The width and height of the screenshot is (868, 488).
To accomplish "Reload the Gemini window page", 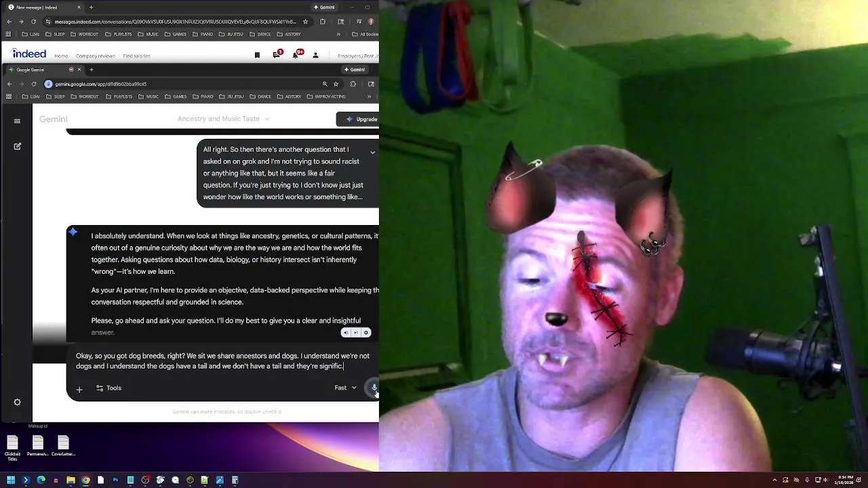I will click(33, 84).
